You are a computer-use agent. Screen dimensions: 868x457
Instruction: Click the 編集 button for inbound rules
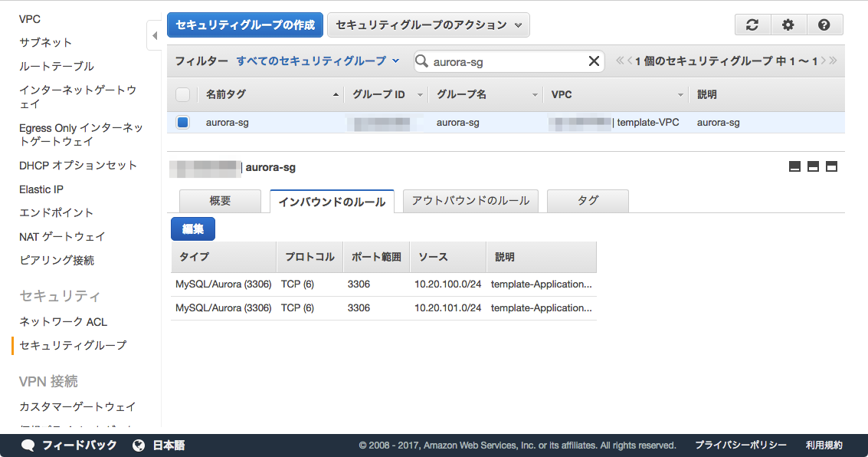tap(192, 228)
